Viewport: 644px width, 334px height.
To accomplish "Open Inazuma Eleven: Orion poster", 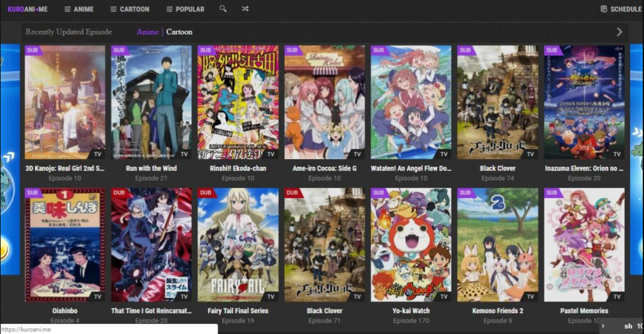I will click(x=584, y=103).
